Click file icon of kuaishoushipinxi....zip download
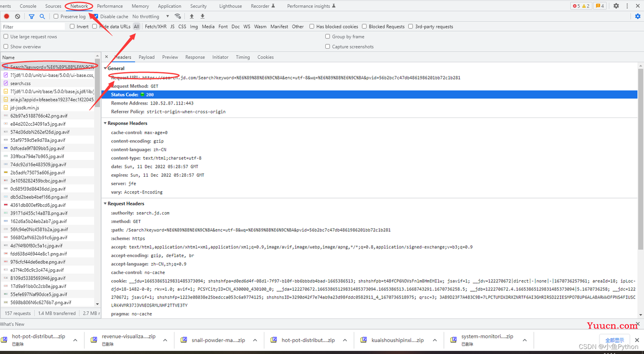The height and width of the screenshot is (354, 644). [x=364, y=340]
